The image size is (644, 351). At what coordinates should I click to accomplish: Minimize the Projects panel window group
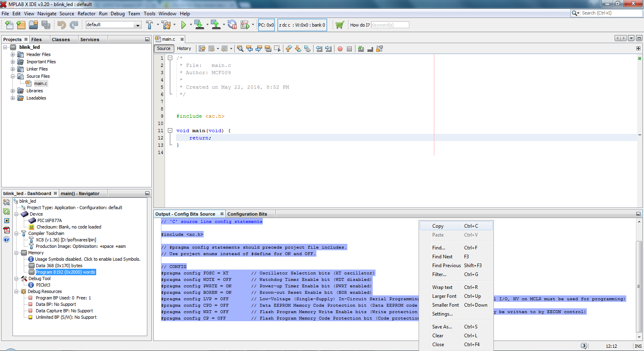point(147,39)
